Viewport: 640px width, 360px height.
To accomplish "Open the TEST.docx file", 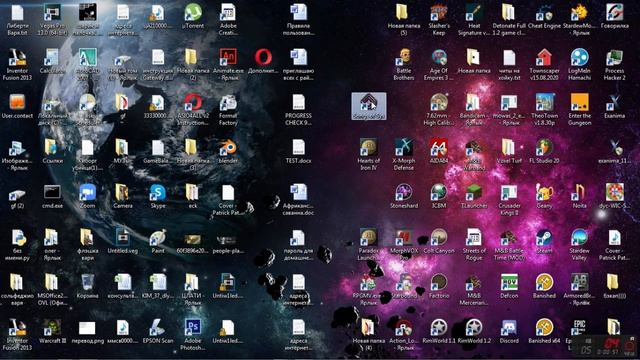I will click(298, 151).
